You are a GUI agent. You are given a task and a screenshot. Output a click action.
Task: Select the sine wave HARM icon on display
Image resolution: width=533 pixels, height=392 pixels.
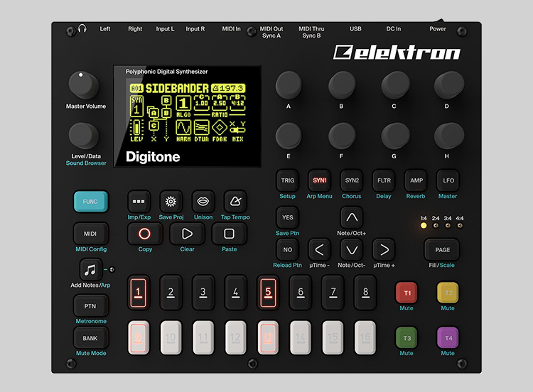click(x=183, y=128)
